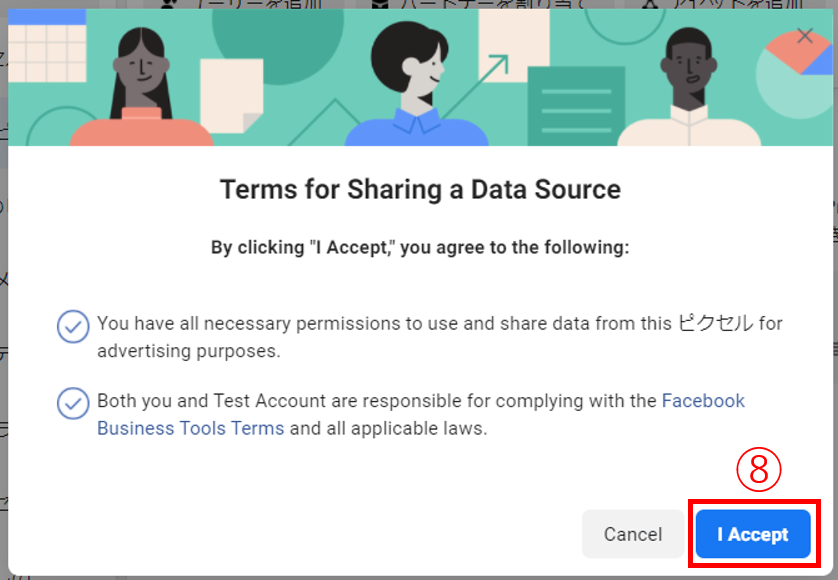Viewport: 838px width, 580px height.
Task: Cancel the data sharing terms dialog
Action: [632, 535]
